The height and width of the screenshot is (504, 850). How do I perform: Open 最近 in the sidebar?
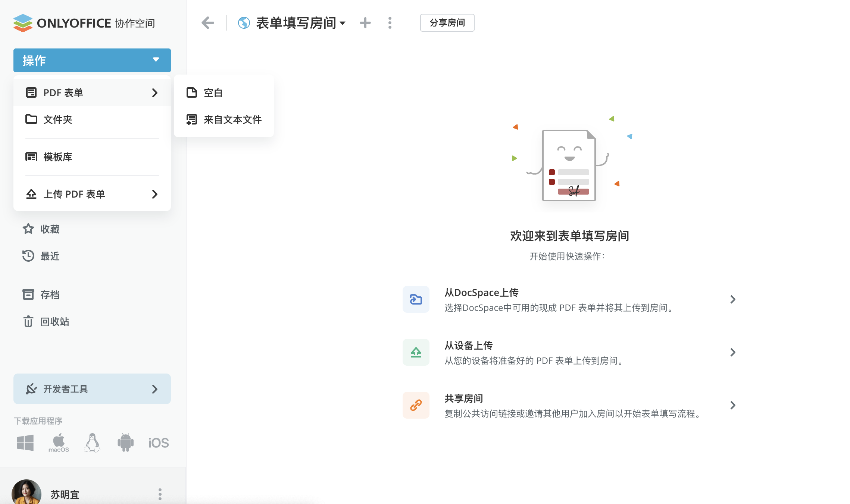point(50,256)
